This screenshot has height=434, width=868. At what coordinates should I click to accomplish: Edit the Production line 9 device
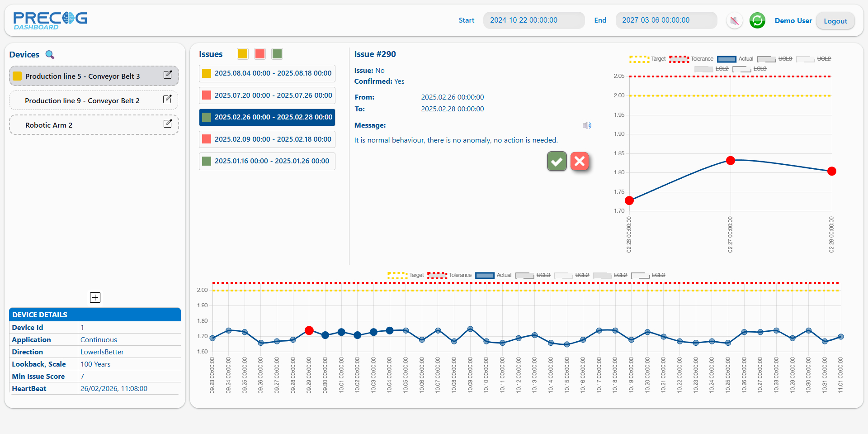167,100
